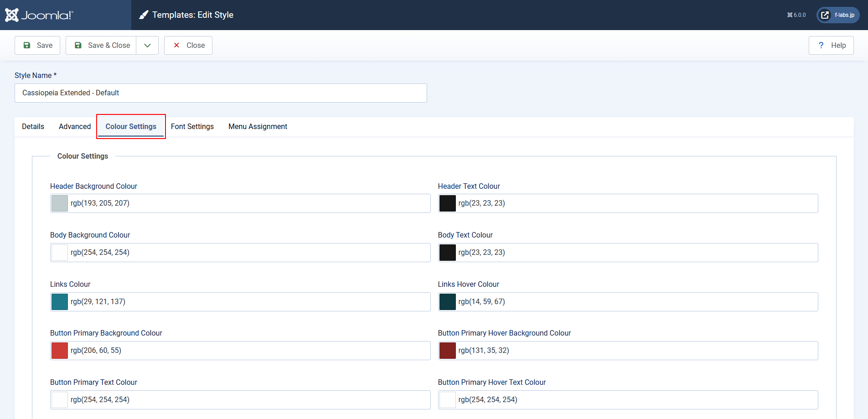Image resolution: width=868 pixels, height=419 pixels.
Task: Click the Links Hover Colour swatch
Action: [447, 302]
